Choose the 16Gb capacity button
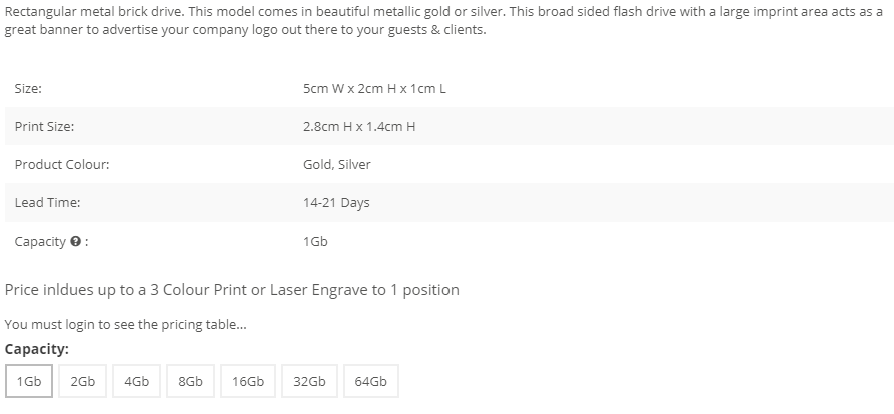894x414 pixels. 248,382
